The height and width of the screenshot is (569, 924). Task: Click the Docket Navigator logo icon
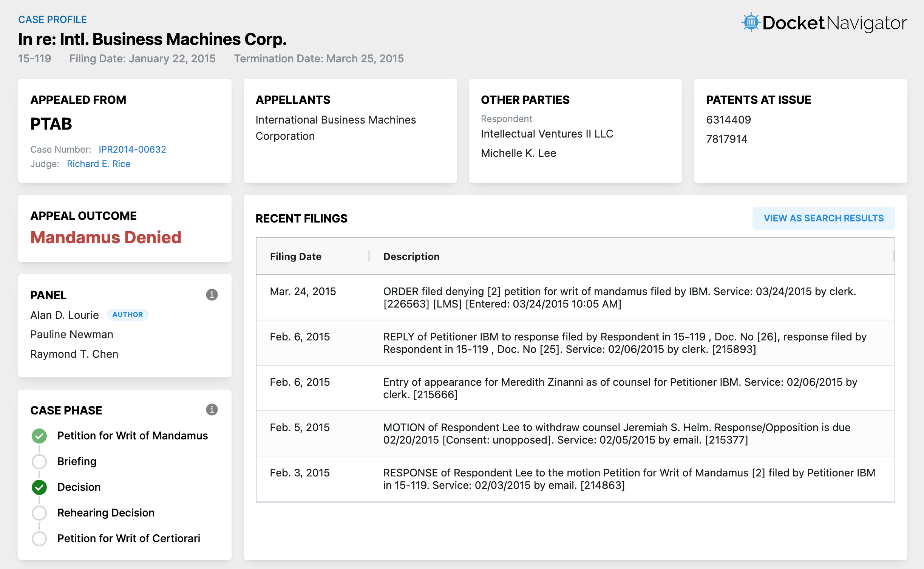tap(751, 22)
